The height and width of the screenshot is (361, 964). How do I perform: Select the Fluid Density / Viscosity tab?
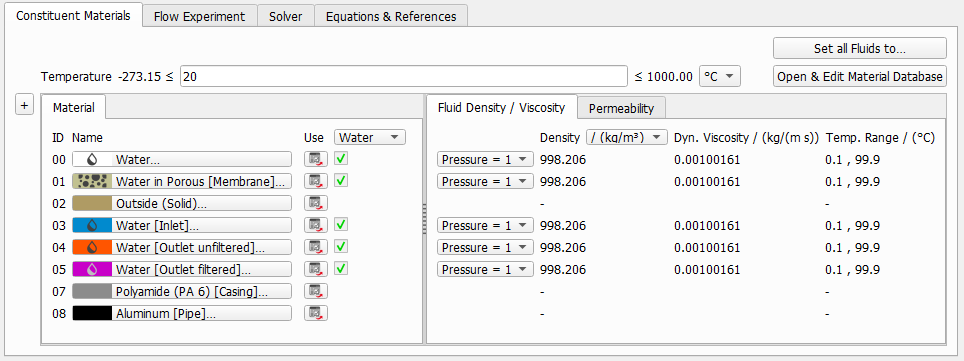(501, 107)
